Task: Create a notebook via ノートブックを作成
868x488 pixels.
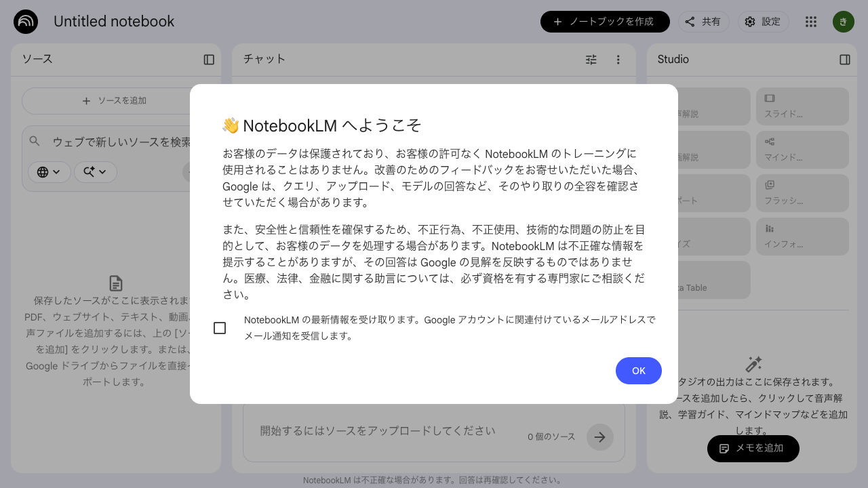Action: pyautogui.click(x=605, y=21)
